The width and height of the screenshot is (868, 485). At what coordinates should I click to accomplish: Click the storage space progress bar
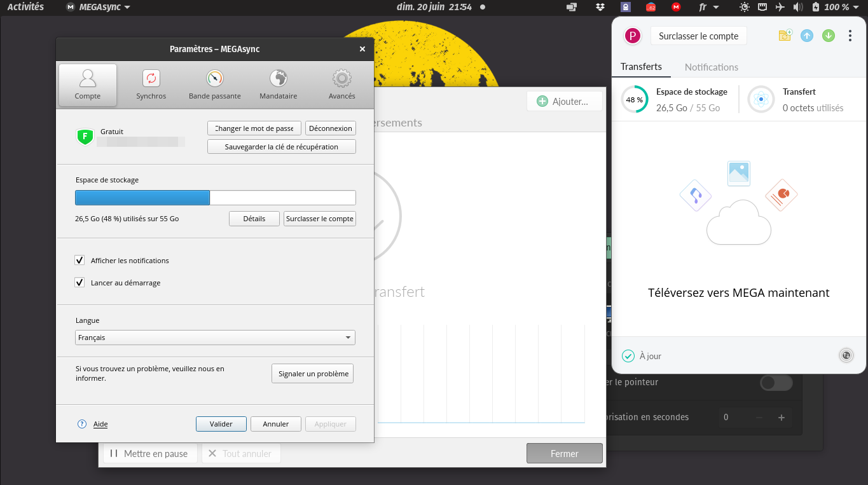(x=215, y=198)
